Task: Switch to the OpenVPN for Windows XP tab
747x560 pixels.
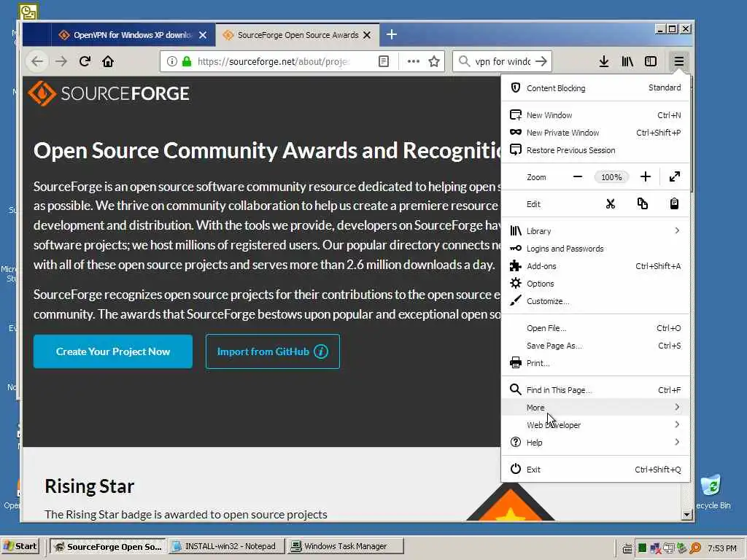Action: (133, 35)
